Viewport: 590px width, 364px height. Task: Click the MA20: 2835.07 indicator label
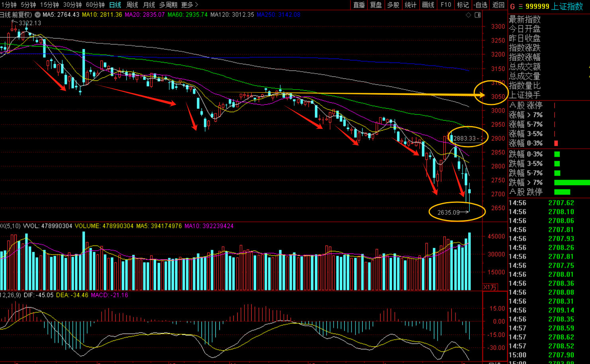[x=145, y=15]
